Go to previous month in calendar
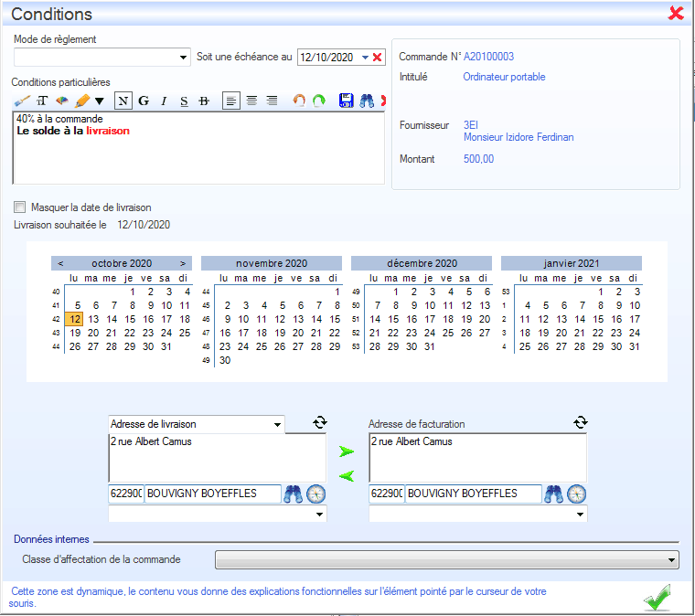 click(x=60, y=263)
